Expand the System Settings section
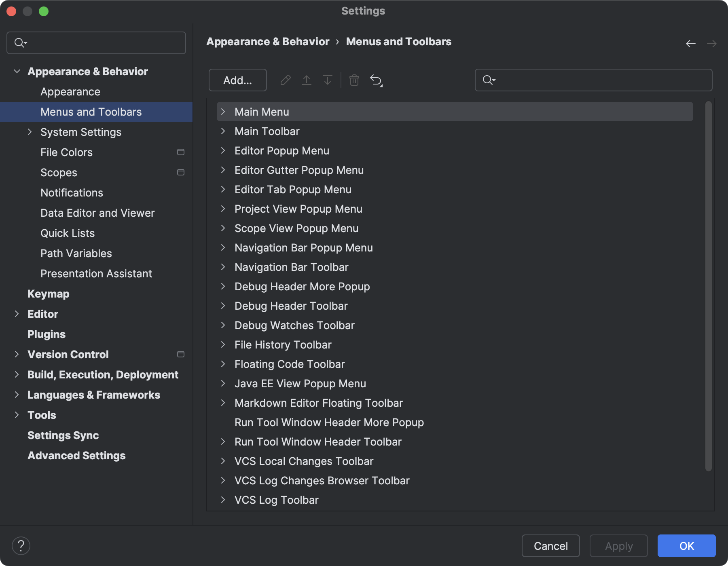The height and width of the screenshot is (566, 728). 30,132
